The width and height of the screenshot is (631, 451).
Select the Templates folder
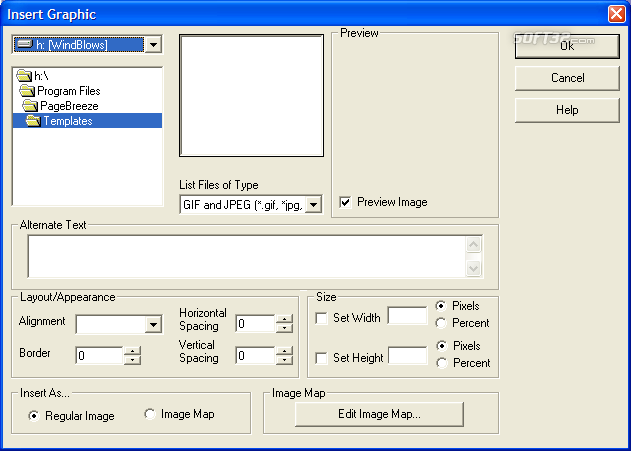[x=87, y=121]
